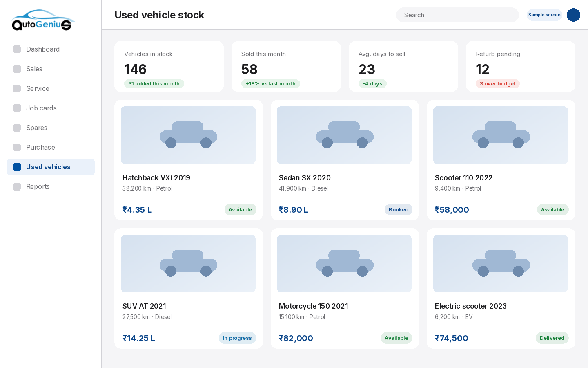Open the SUV AT 2021 vehicle image
Viewport: 588px width, 368px height.
[x=188, y=263]
